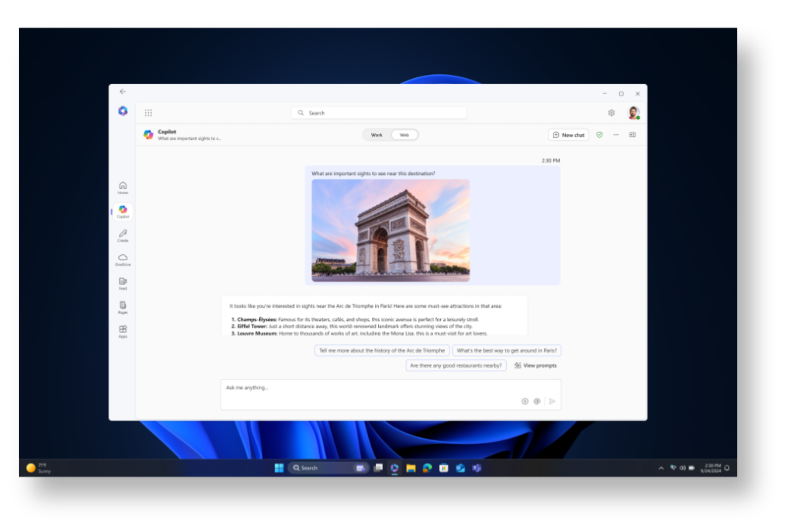Click the add content plus icon in input box
The width and height of the screenshot is (786, 532).
525,401
